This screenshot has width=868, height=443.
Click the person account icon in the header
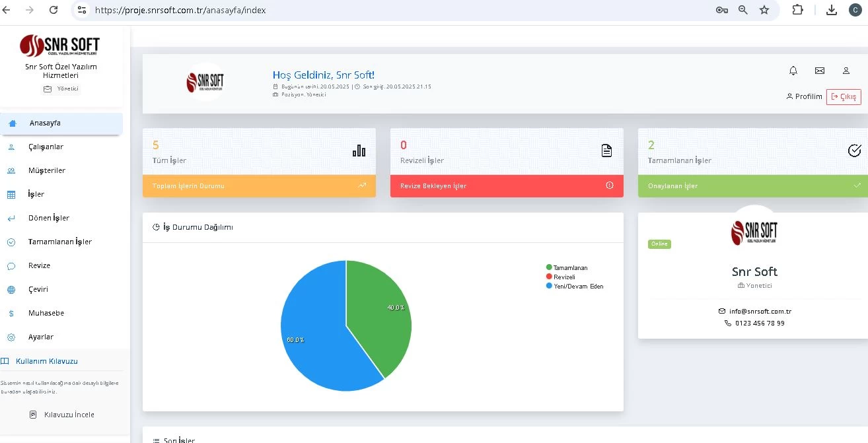(x=846, y=71)
